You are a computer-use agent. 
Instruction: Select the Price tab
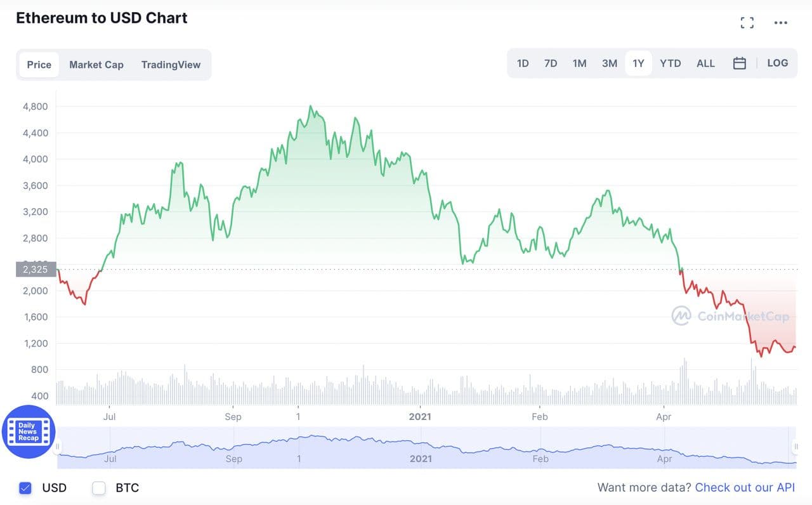[x=39, y=65]
